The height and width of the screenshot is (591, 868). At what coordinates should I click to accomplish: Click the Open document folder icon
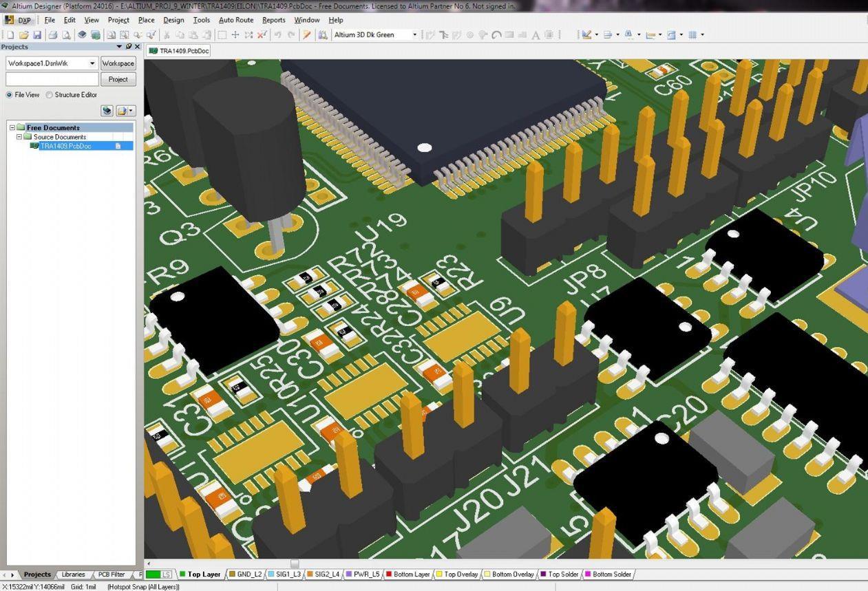(x=23, y=34)
